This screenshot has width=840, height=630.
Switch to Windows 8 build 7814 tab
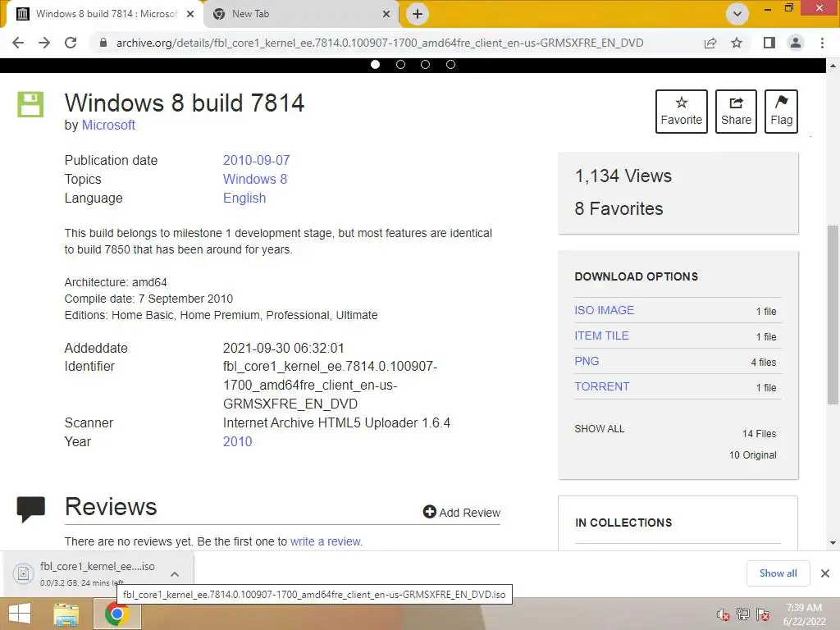106,14
